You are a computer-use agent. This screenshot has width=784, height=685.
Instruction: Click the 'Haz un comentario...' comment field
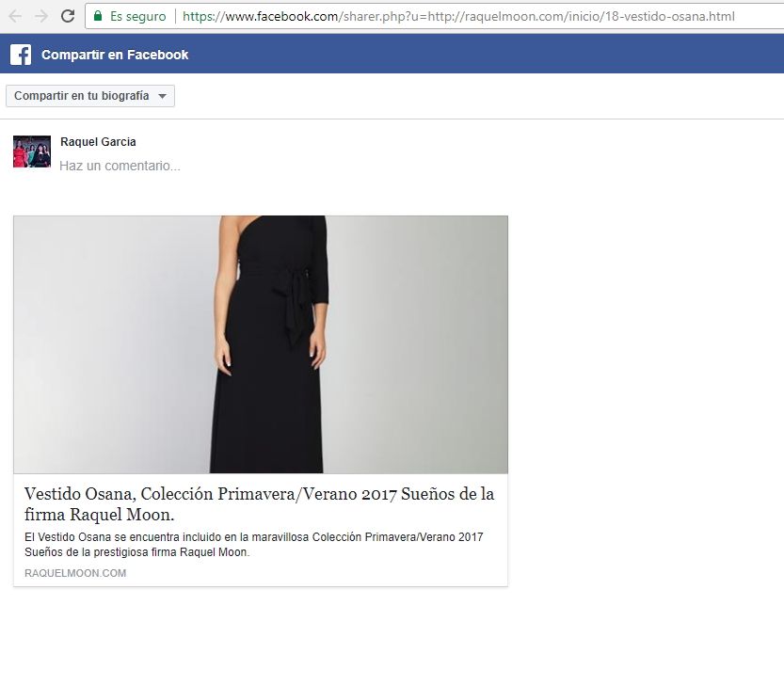tap(120, 166)
